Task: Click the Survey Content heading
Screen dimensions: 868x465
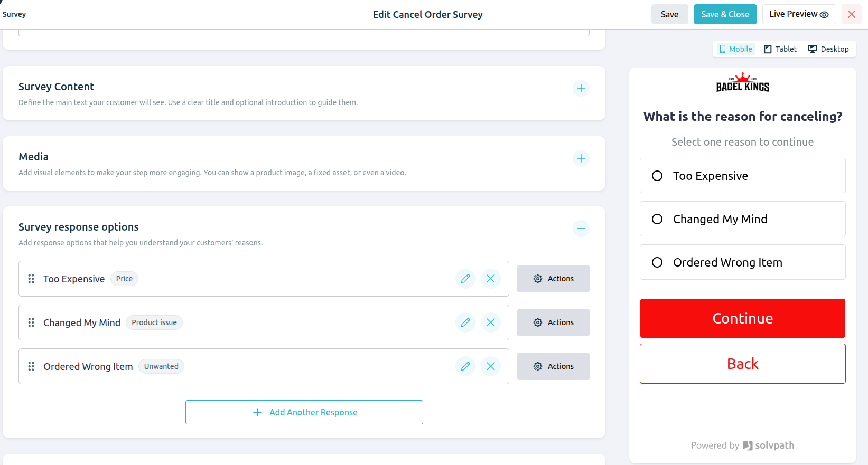Action: pyautogui.click(x=56, y=87)
